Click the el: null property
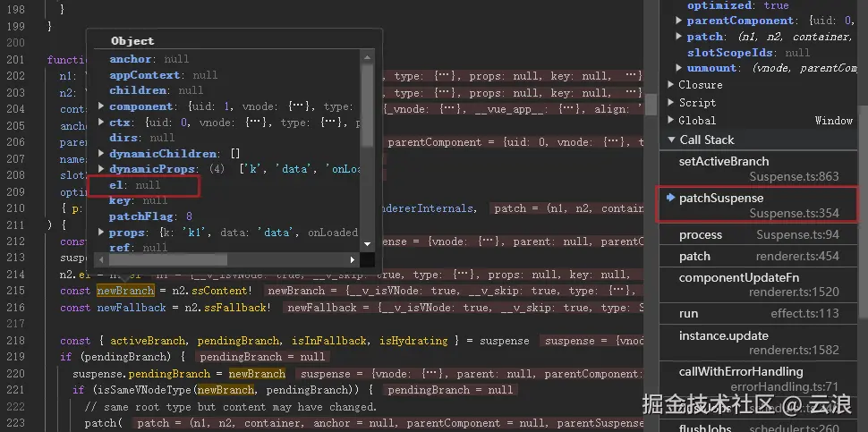868x432 pixels. (134, 185)
